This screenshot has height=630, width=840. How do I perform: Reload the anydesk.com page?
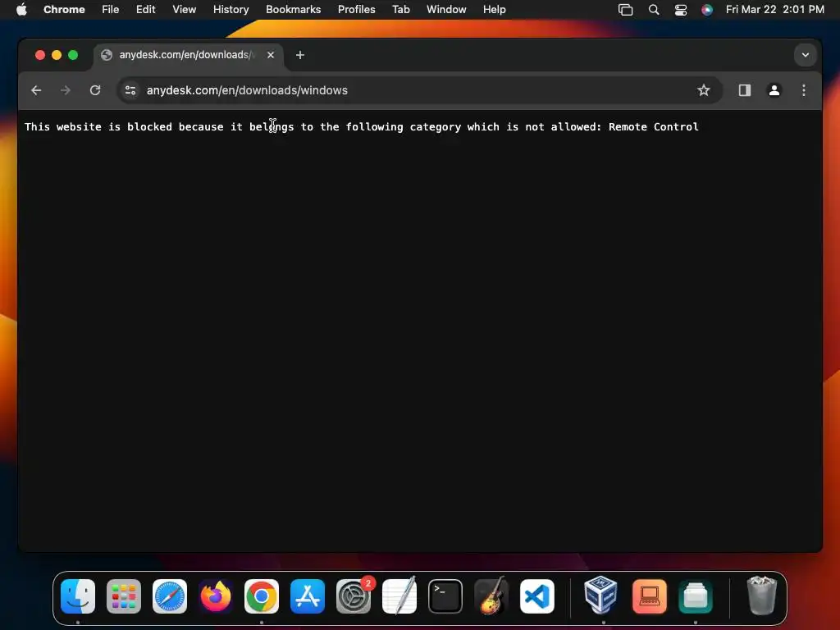pyautogui.click(x=95, y=90)
